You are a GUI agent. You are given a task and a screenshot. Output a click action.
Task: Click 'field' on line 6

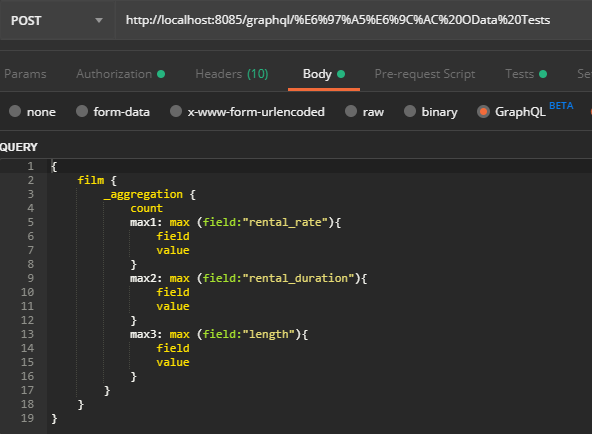(x=173, y=236)
